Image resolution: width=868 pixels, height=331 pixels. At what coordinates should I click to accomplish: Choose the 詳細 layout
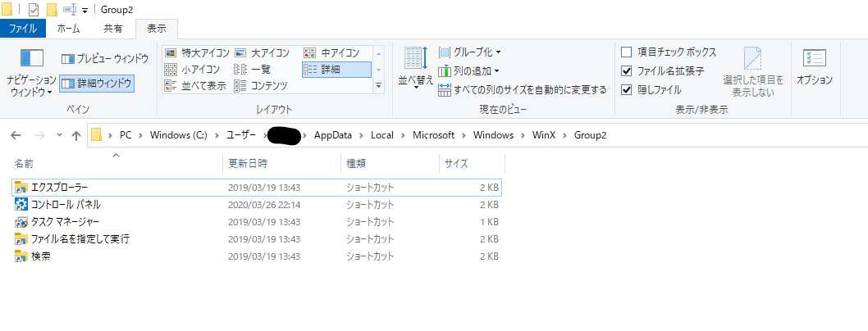click(x=336, y=69)
